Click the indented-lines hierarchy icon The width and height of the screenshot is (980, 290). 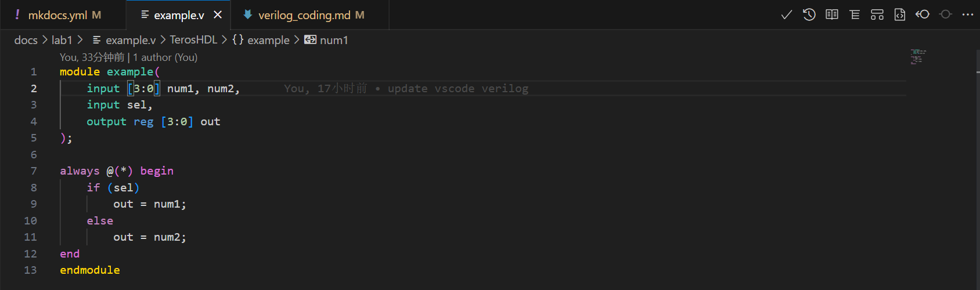tap(855, 15)
